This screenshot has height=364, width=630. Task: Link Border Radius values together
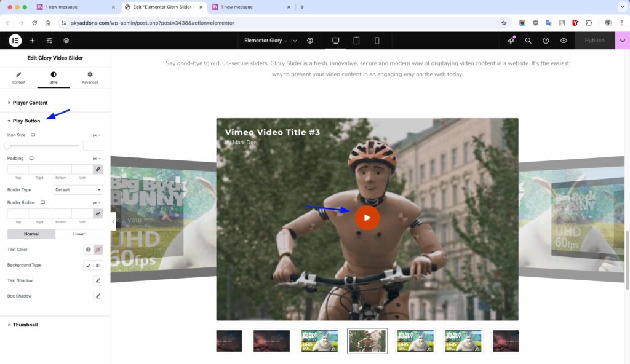[98, 213]
